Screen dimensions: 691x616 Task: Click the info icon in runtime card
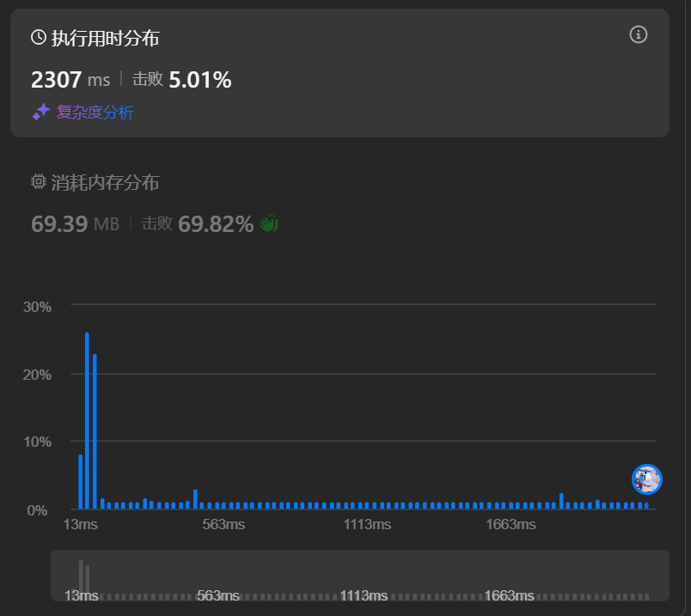[x=638, y=34]
